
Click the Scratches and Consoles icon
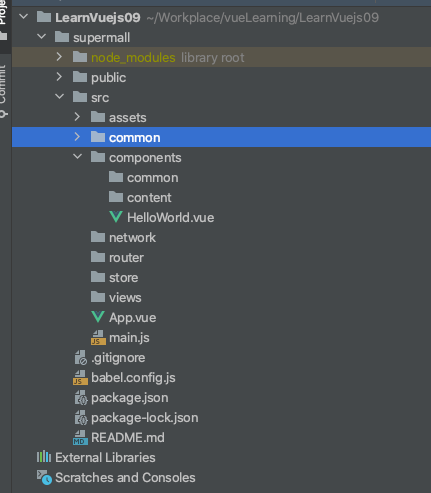pyautogui.click(x=44, y=477)
